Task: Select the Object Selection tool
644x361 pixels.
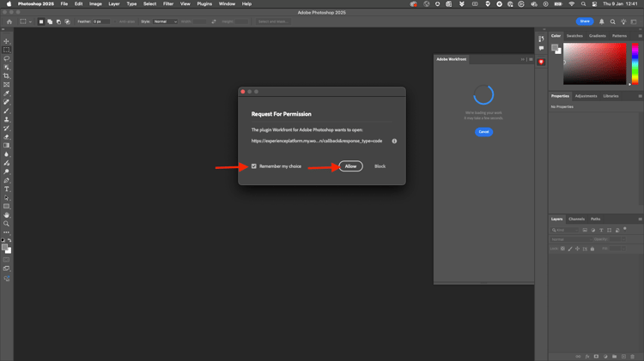Action: (x=6, y=67)
